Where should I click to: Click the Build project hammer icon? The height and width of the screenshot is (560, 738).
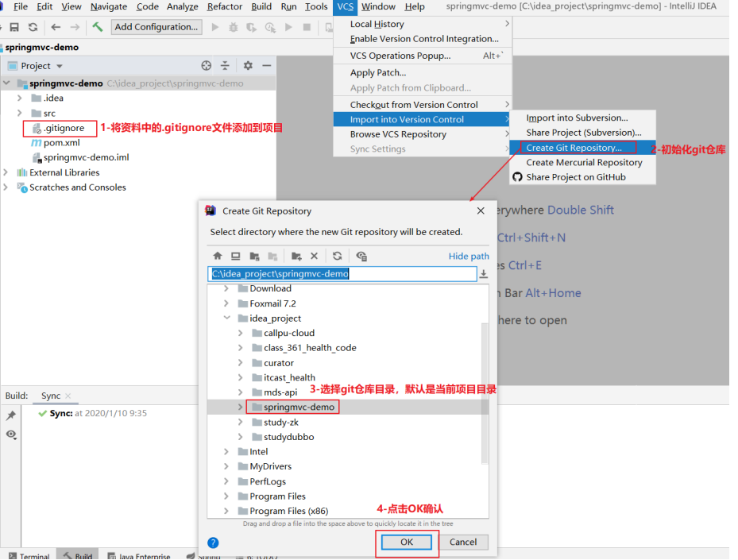click(98, 27)
